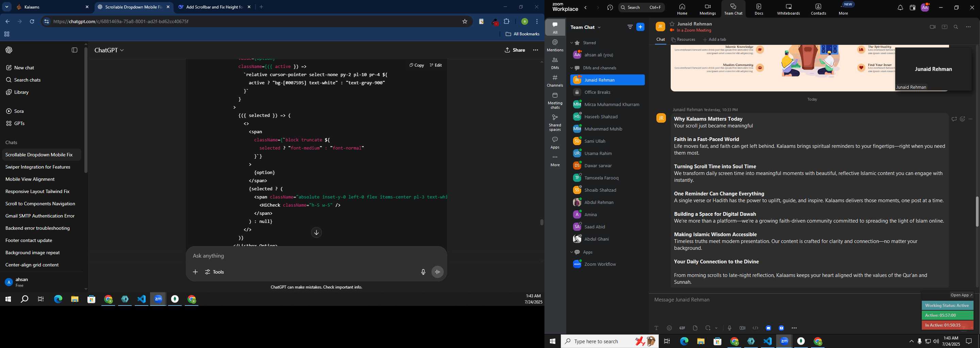Add reaction to Junaid's message
The height and width of the screenshot is (348, 980).
[962, 119]
